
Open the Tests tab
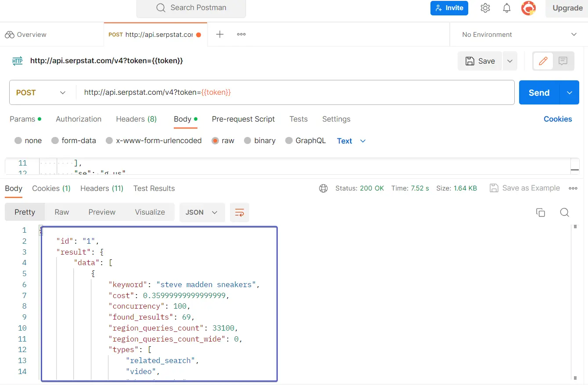coord(298,119)
